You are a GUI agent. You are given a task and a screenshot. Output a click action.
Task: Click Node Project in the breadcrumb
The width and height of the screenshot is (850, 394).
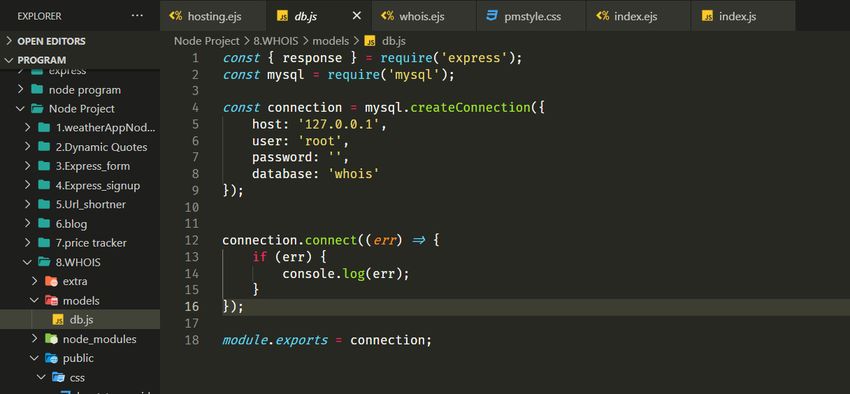click(207, 41)
